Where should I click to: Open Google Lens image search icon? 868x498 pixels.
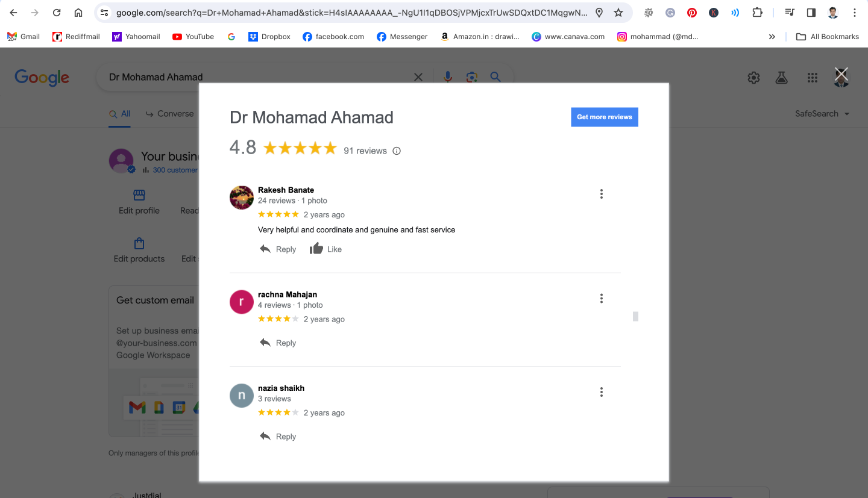471,76
